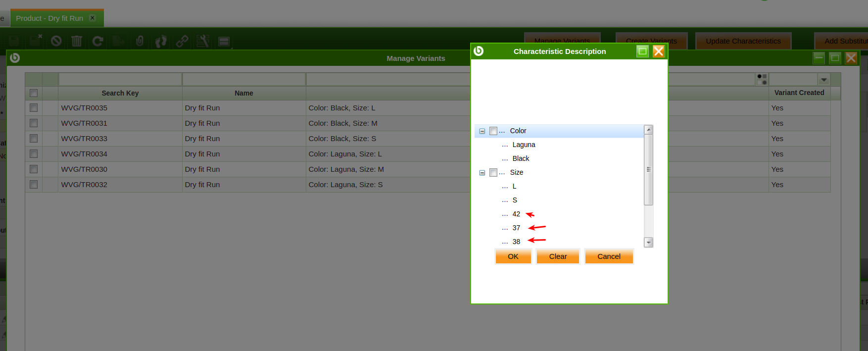Check the row checkbox for WVG/TR0031
Image resolution: width=868 pixels, height=351 pixels.
[x=34, y=123]
